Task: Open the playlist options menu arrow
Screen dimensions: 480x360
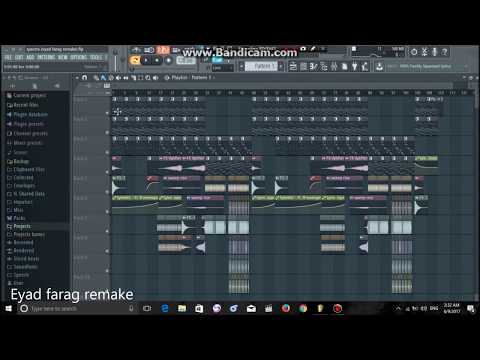Action: click(77, 78)
